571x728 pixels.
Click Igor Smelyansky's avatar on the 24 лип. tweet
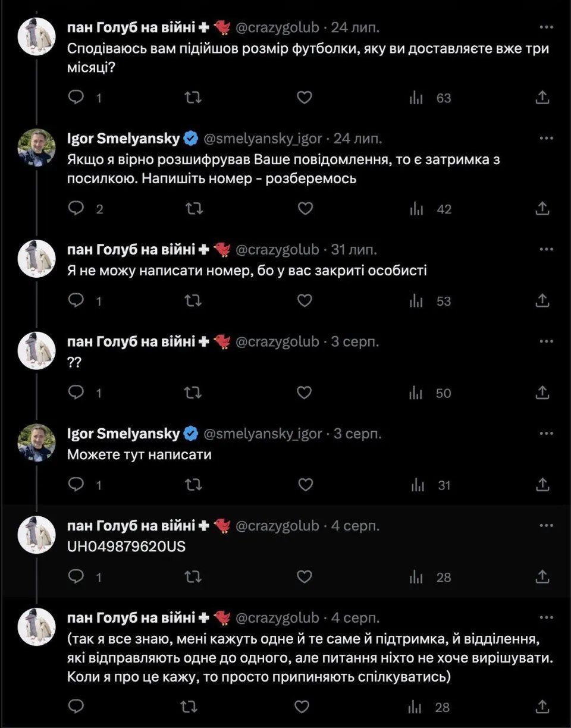(37, 148)
